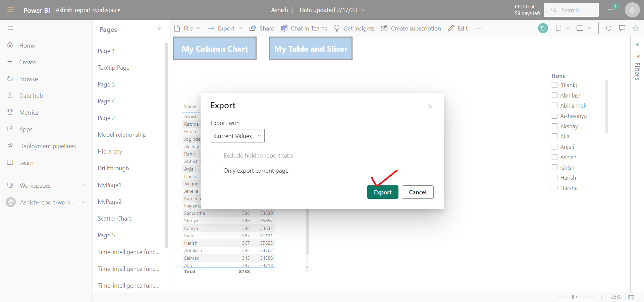Open the Comments icon
The image size is (644, 302).
point(623,28)
